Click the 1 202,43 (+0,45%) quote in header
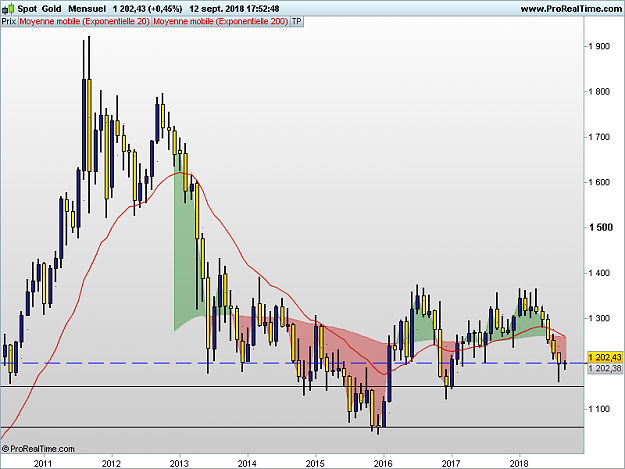This screenshot has width=625, height=469. (147, 8)
